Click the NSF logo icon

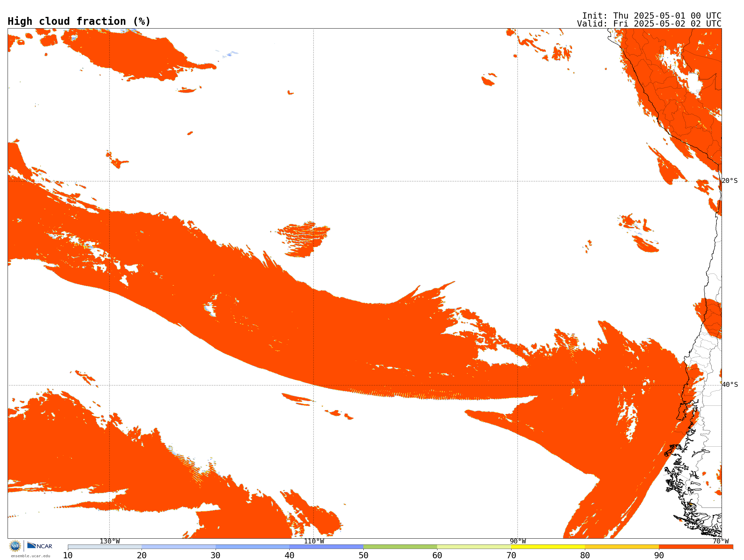[x=15, y=546]
